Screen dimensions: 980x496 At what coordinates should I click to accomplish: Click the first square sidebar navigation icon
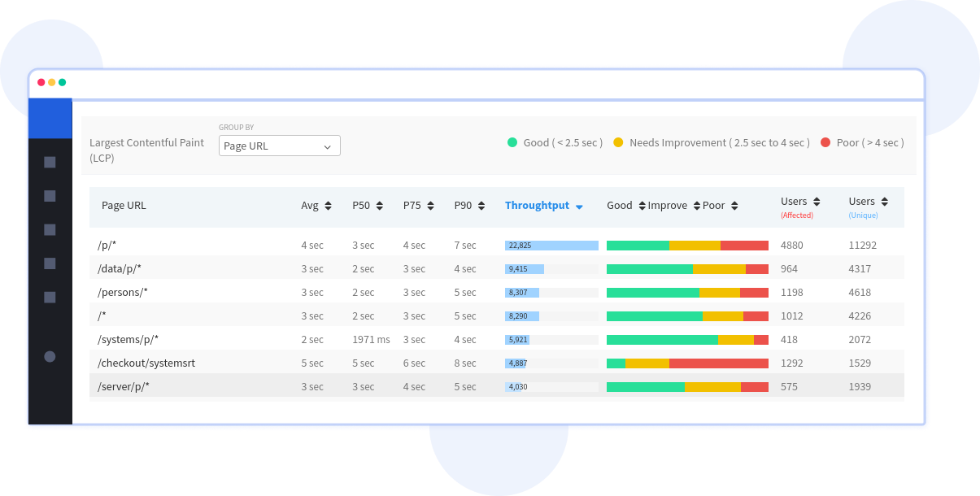coord(50,161)
